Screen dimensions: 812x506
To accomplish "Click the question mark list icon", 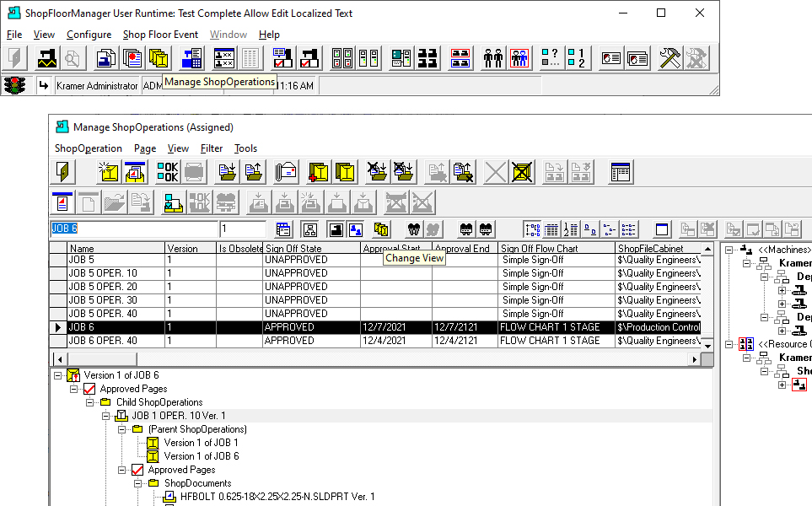I will pyautogui.click(x=550, y=58).
